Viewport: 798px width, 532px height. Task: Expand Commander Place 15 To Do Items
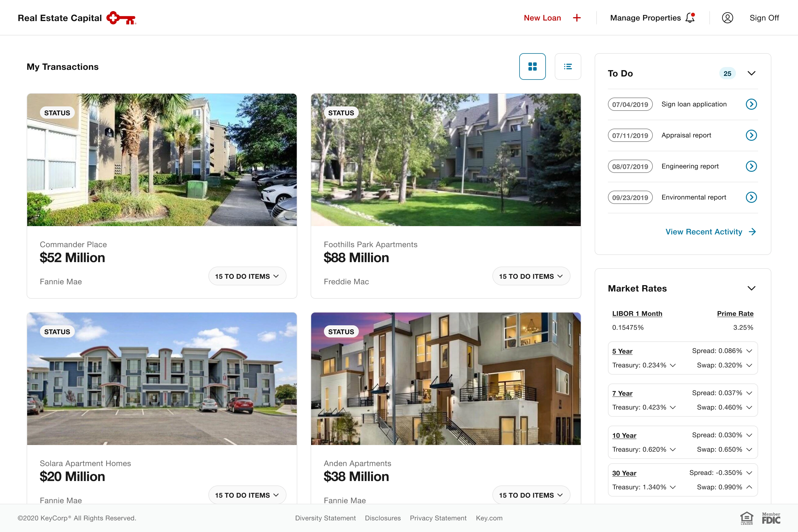247,276
